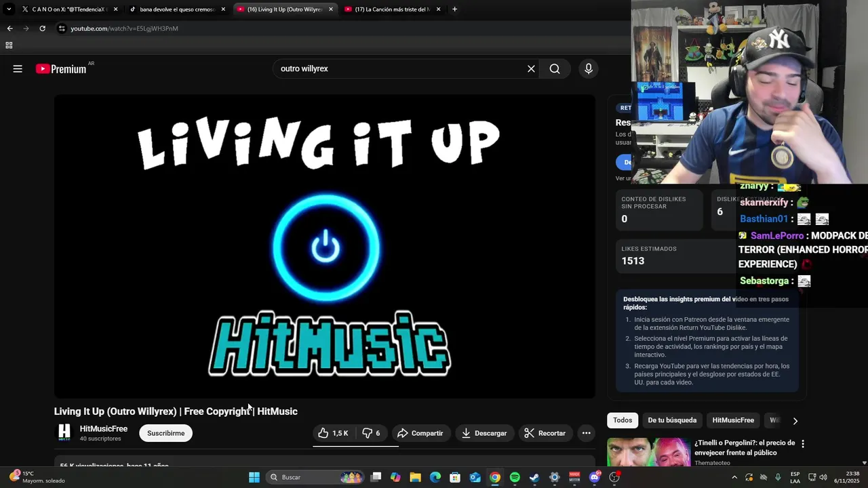View site information icon in the address bar
Viewport: 868px width, 488px height.
pos(62,28)
